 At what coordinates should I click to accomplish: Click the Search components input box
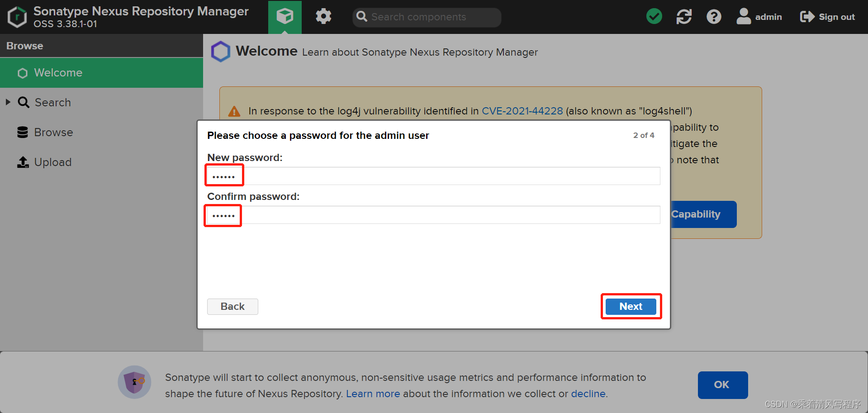click(427, 17)
